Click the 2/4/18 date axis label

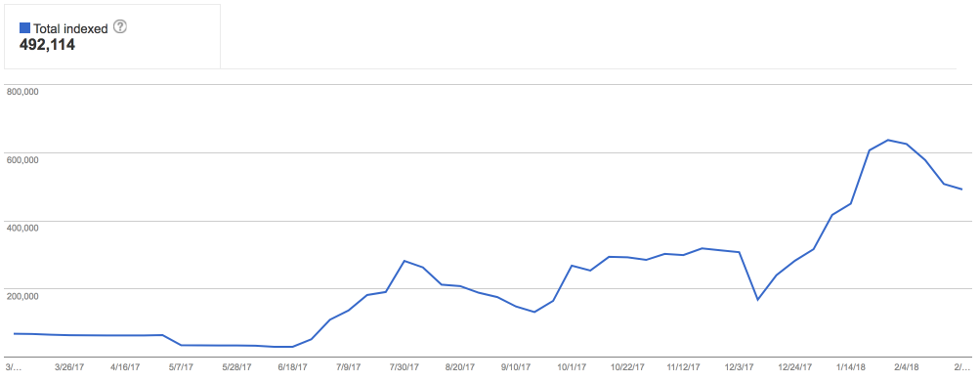905,367
